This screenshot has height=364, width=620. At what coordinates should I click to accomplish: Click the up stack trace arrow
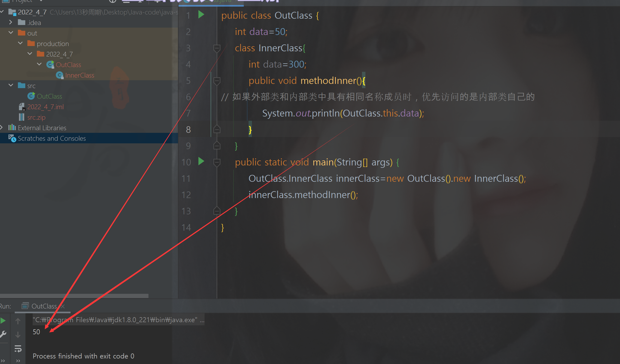(18, 321)
